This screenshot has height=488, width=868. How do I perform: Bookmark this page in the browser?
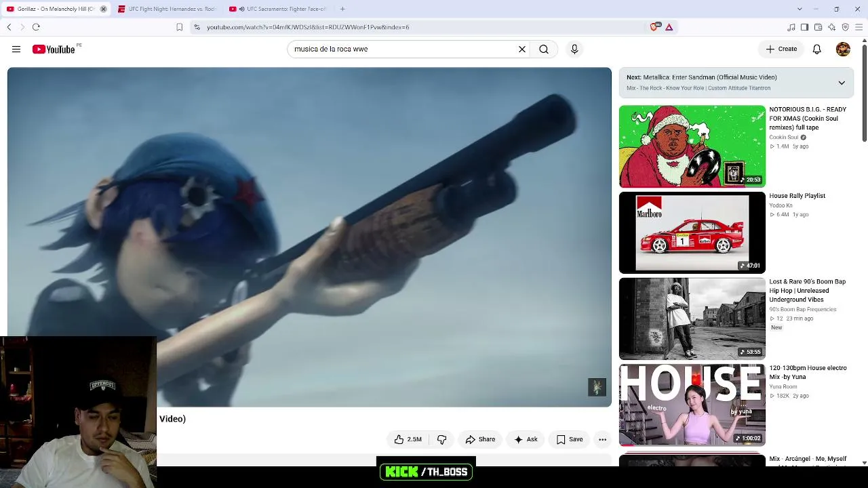coord(179,27)
